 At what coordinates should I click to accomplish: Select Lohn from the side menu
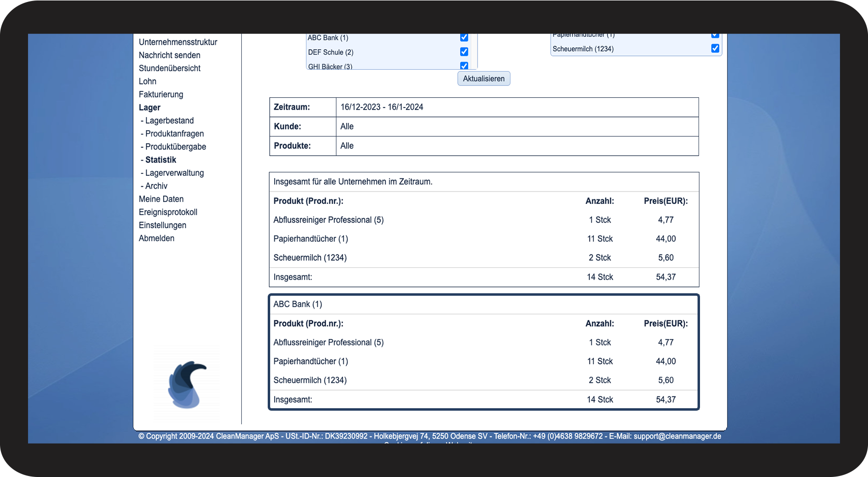click(x=147, y=82)
